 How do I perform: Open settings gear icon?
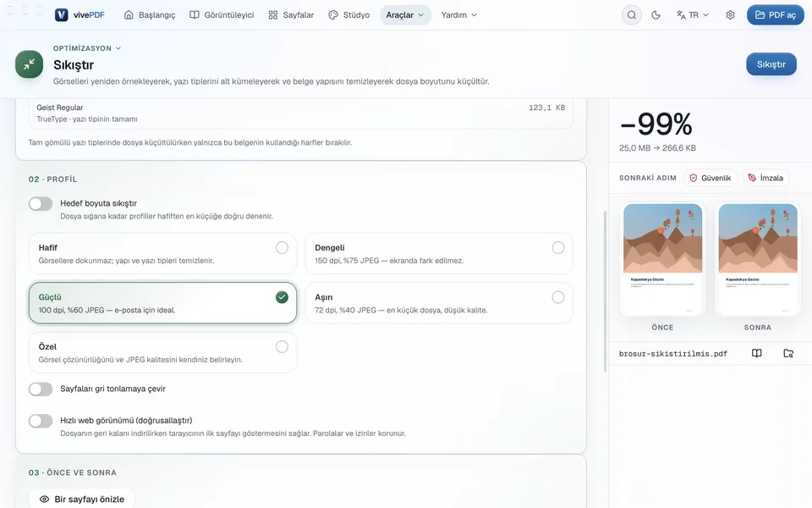coord(730,15)
